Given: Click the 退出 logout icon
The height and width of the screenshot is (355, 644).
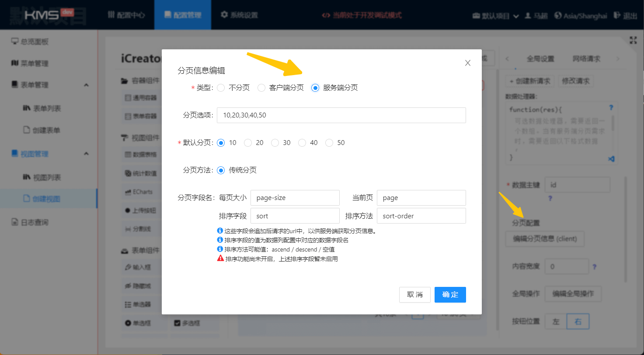Looking at the screenshot, I should click(617, 15).
